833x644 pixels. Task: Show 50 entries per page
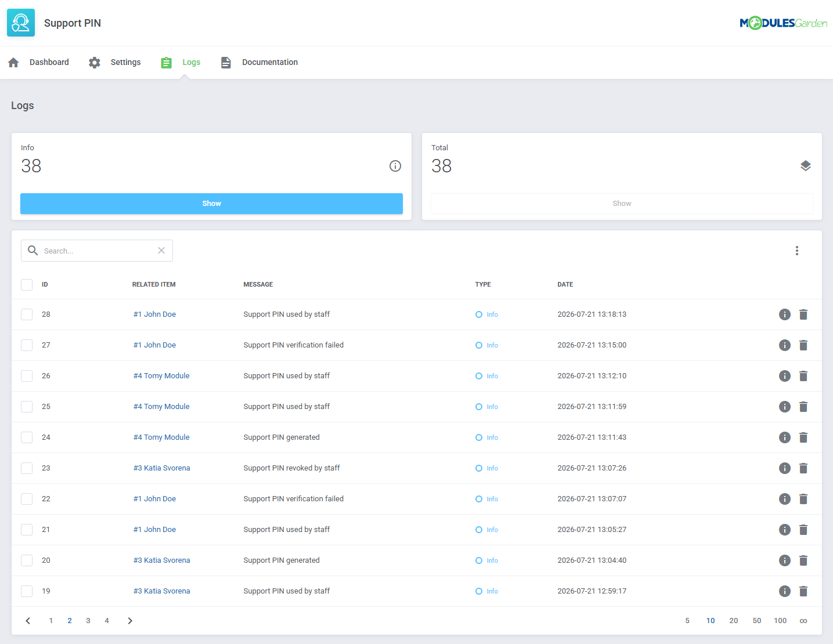tap(757, 621)
